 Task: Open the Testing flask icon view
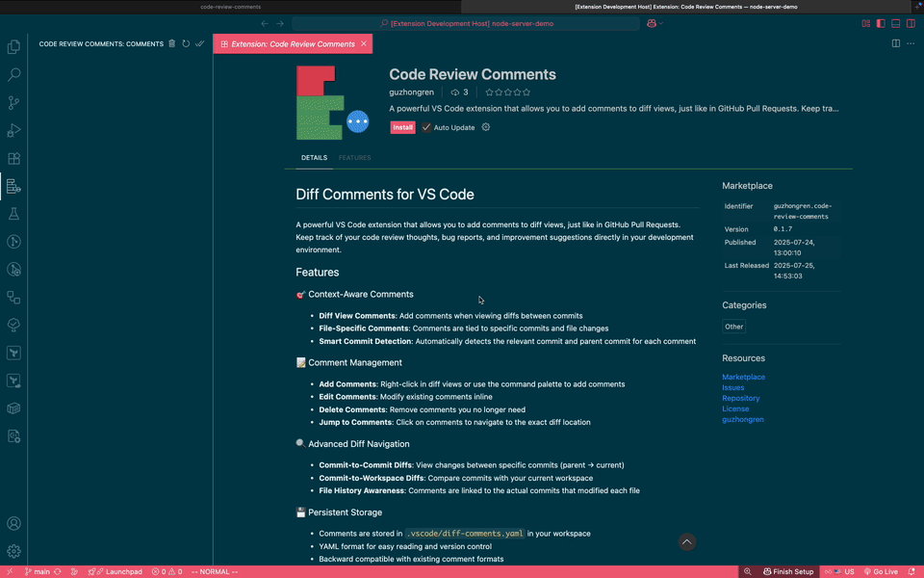[13, 214]
